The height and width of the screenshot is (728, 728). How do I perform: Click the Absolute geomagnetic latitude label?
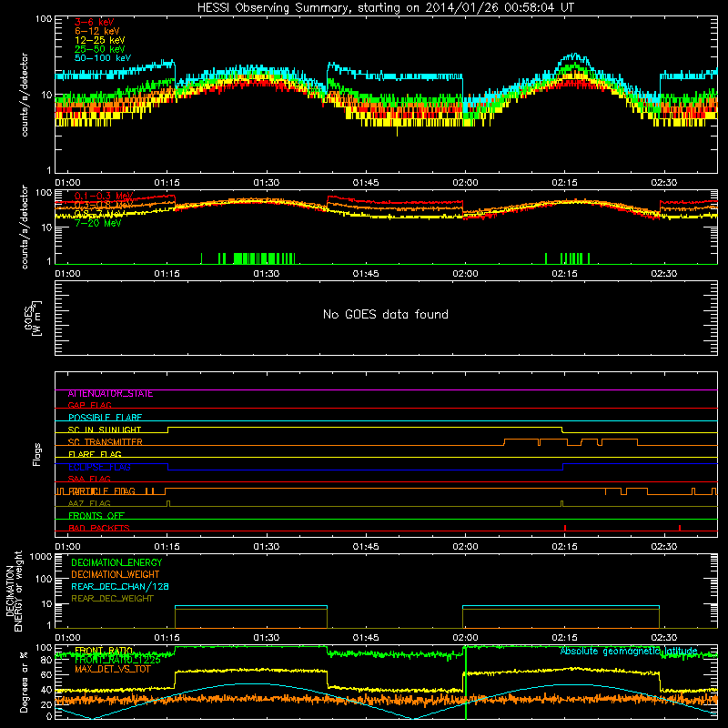pos(629,652)
